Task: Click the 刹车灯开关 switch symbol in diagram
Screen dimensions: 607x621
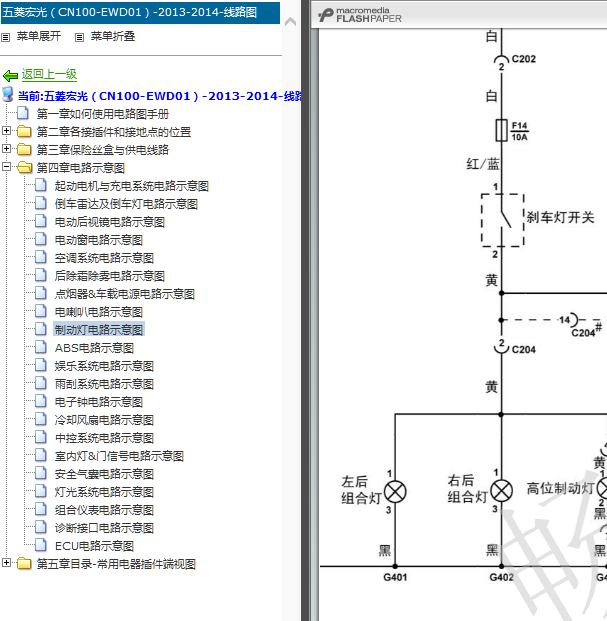Action: coord(502,220)
